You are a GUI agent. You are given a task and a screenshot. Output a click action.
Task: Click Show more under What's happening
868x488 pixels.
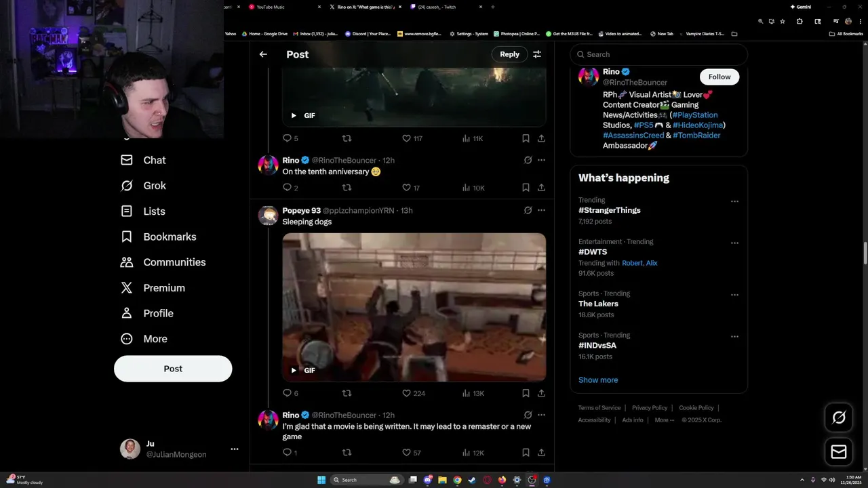pos(598,380)
